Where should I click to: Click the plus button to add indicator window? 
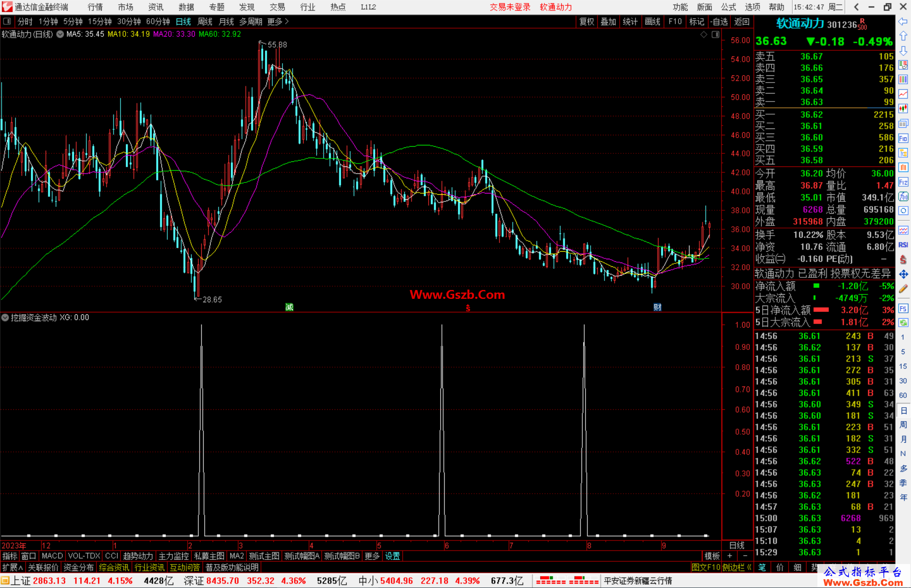tap(730, 556)
